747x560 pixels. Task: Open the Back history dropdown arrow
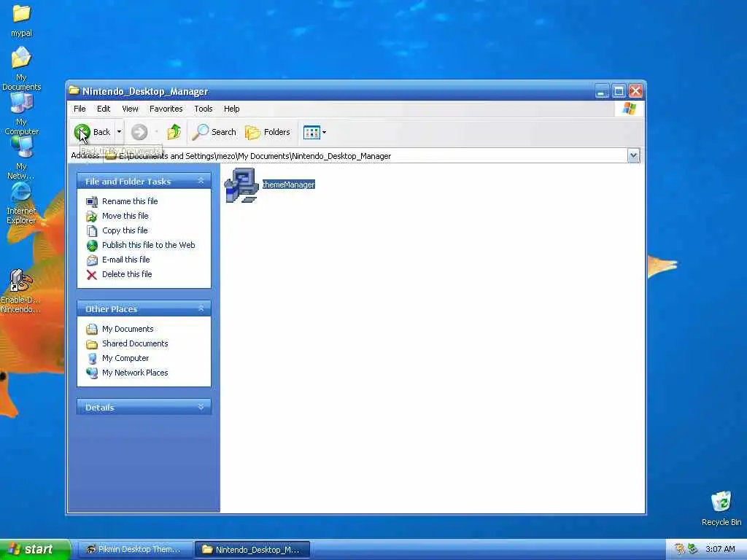[x=119, y=132]
